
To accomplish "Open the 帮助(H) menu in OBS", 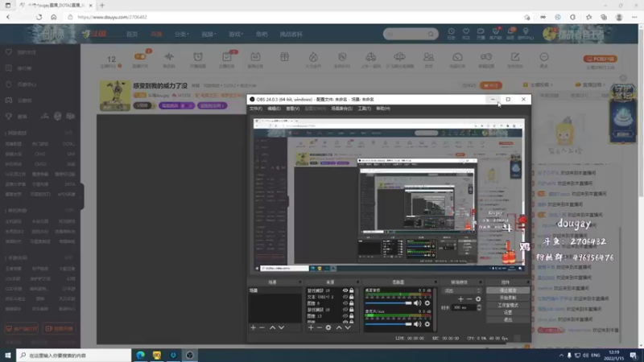I will pos(383,109).
